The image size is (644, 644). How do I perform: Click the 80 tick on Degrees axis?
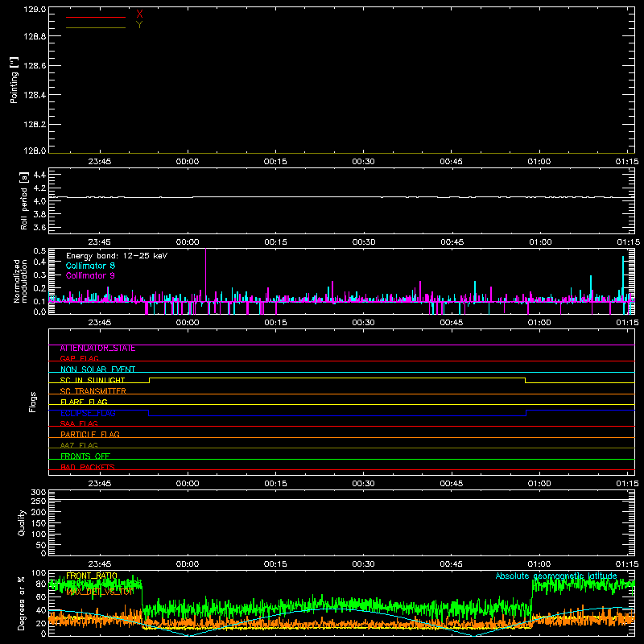tap(41, 584)
